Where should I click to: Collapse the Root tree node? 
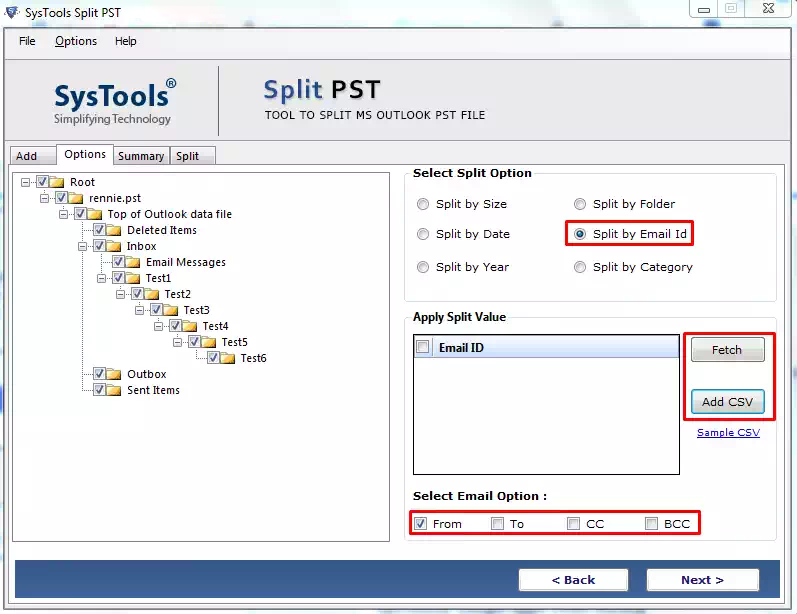pyautogui.click(x=25, y=182)
